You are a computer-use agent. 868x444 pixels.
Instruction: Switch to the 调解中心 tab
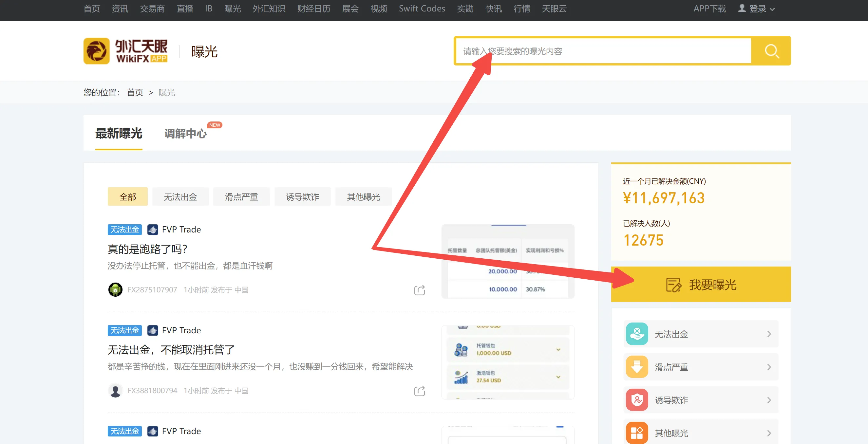pyautogui.click(x=185, y=133)
